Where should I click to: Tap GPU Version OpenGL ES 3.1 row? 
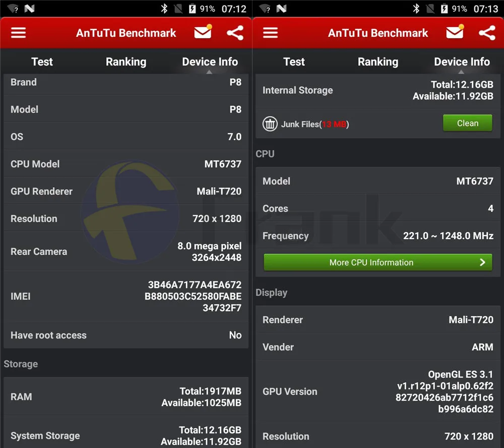tap(378, 391)
